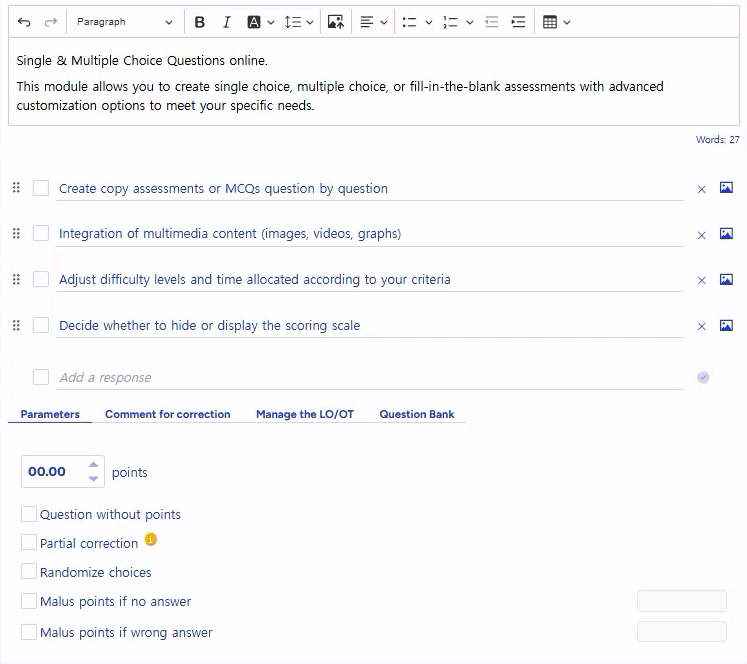Open the Manage the LO/OT tab
This screenshot has width=747, height=664.
[x=304, y=414]
